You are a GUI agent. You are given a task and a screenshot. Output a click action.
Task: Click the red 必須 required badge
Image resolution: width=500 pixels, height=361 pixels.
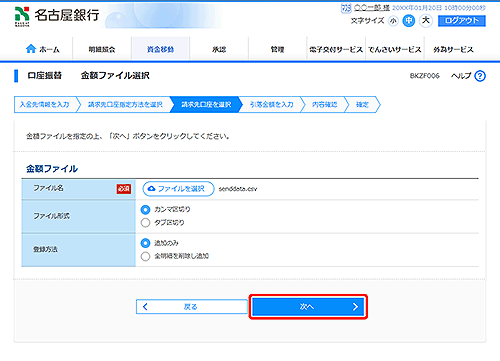pyautogui.click(x=124, y=189)
